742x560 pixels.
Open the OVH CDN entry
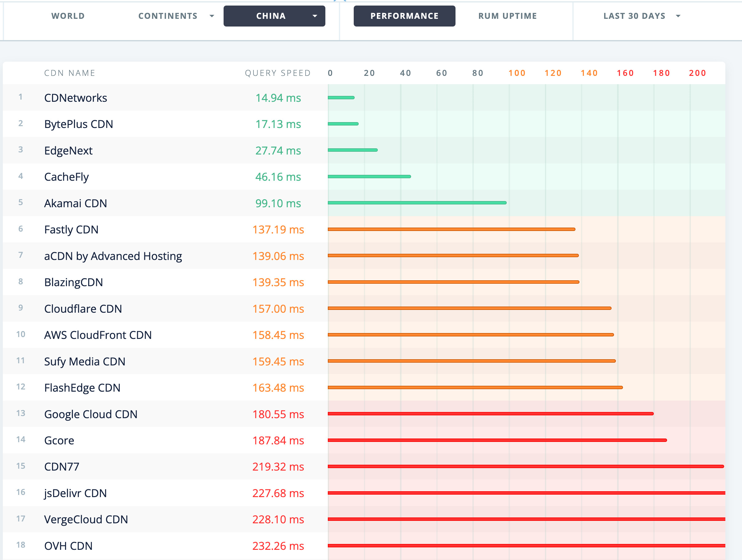point(68,546)
